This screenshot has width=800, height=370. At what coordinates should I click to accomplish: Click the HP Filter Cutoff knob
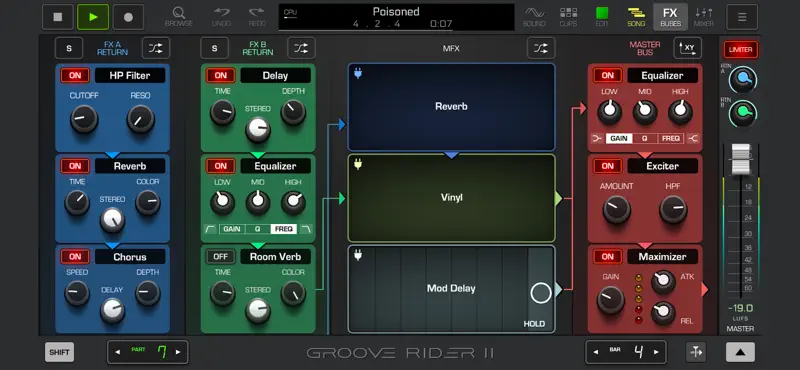click(x=84, y=119)
